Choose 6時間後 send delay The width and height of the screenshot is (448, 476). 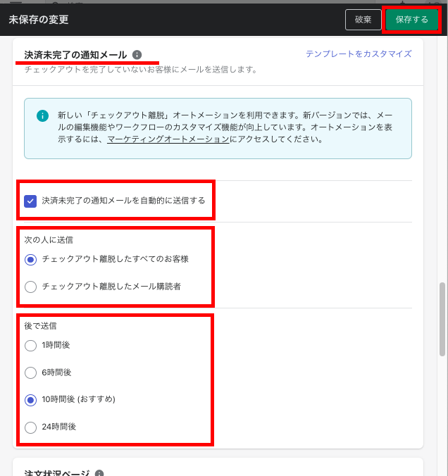pyautogui.click(x=31, y=372)
